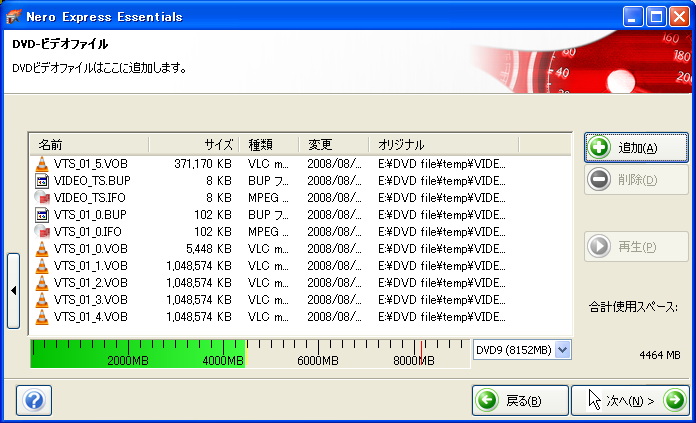This screenshot has width=696, height=423.
Task: Click the VIDEO_TS.IFO file icon
Action: (x=42, y=197)
